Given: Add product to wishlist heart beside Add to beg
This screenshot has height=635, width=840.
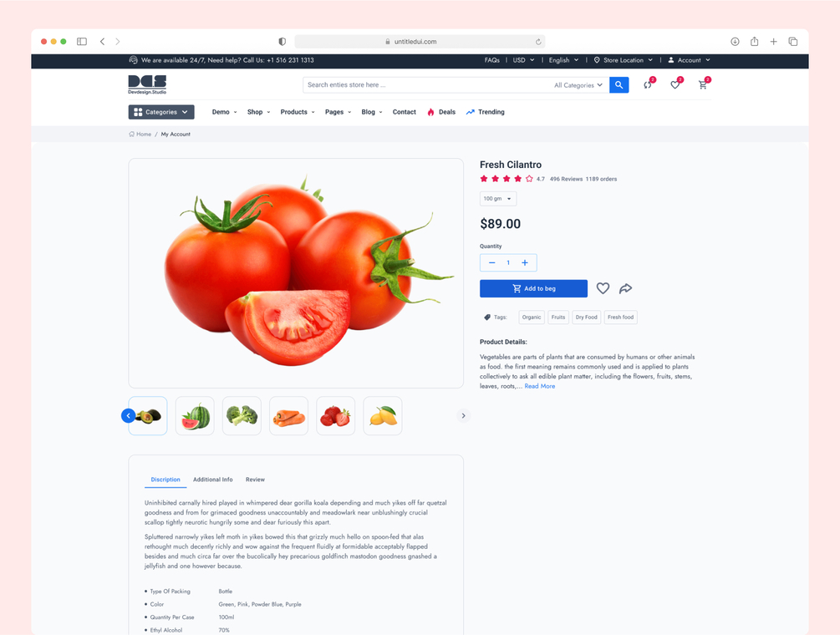Looking at the screenshot, I should click(x=603, y=288).
